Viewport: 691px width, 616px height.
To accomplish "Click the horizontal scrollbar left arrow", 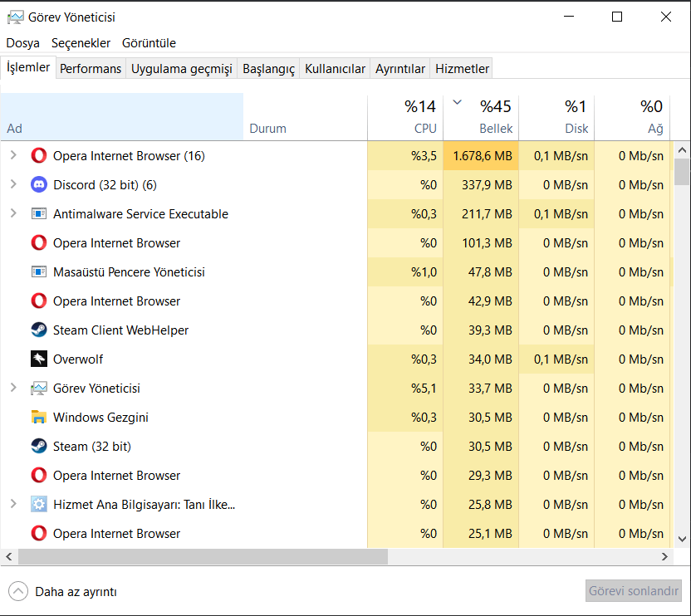I will (9, 557).
